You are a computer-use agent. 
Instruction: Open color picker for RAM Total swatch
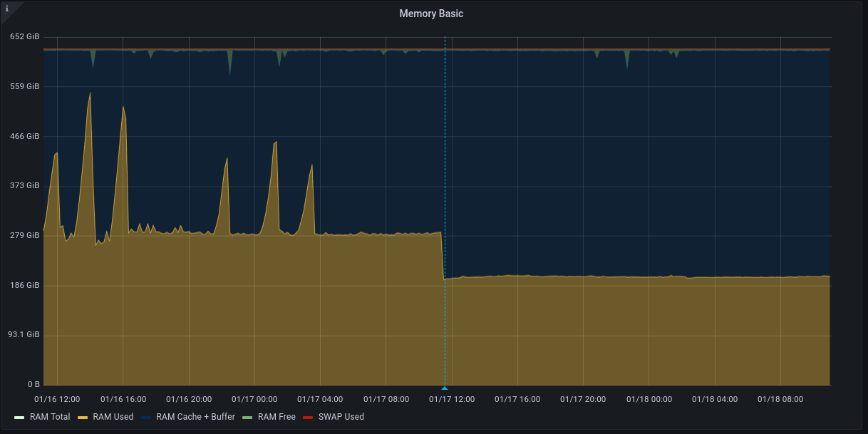19,417
